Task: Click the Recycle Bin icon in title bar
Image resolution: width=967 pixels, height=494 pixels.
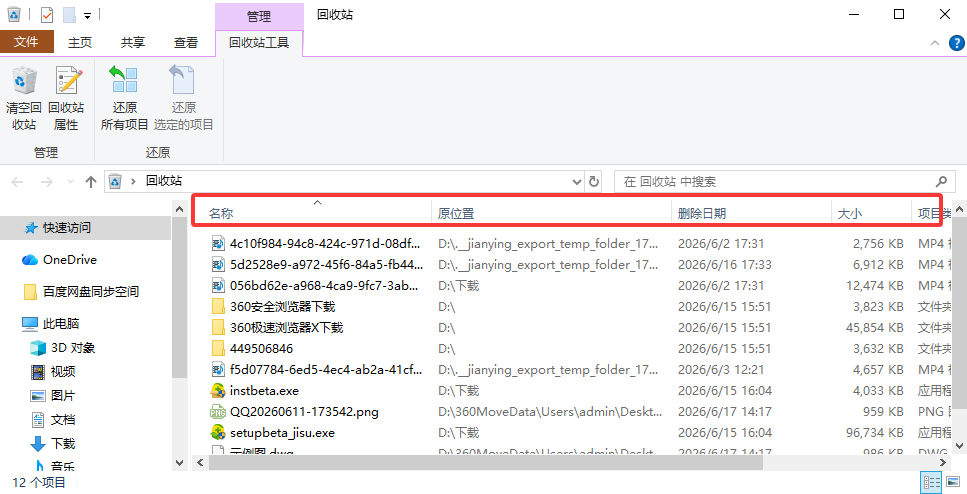Action: point(14,14)
